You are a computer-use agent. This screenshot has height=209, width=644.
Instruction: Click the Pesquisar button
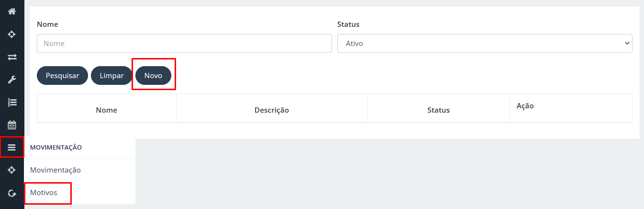(x=62, y=76)
